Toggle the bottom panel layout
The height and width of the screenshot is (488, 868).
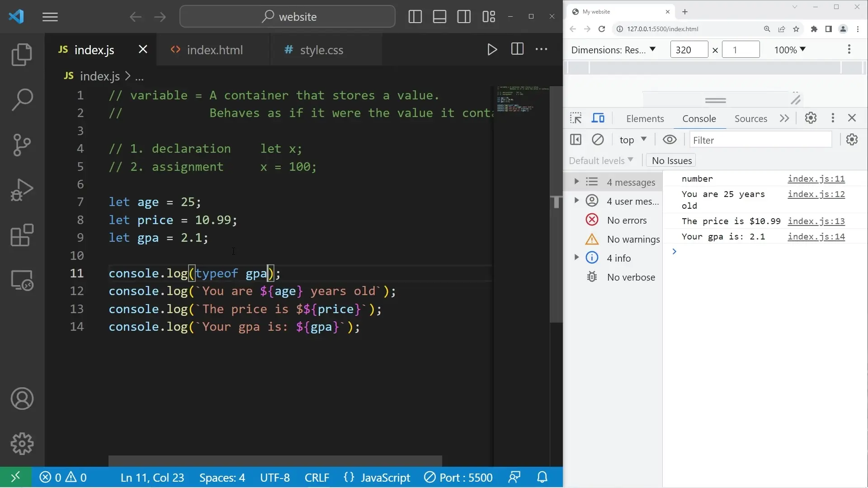coord(439,17)
